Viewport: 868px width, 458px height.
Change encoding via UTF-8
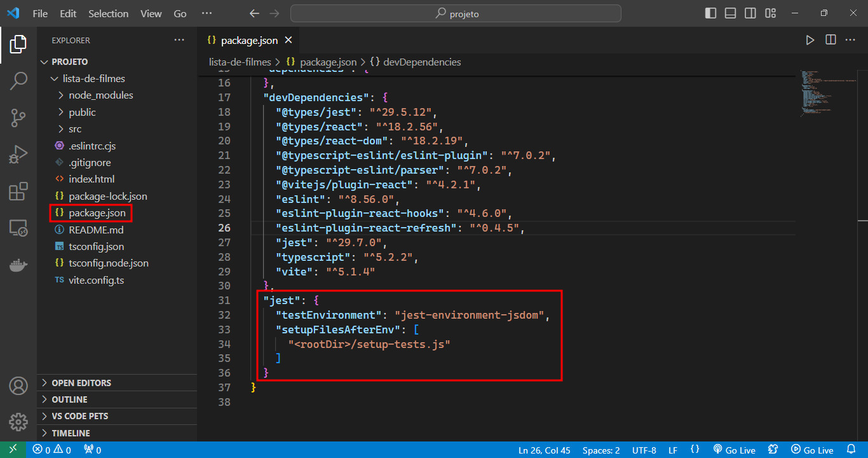click(644, 450)
